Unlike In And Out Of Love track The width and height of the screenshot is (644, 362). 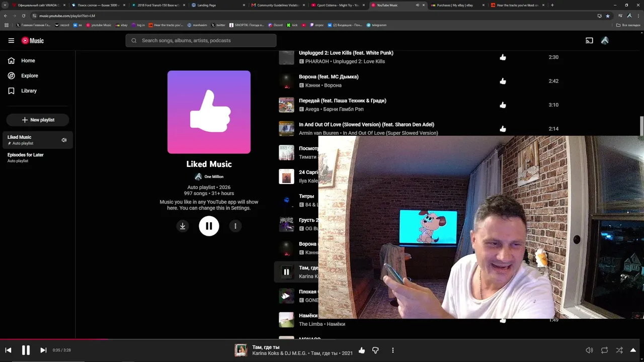pos(503,129)
